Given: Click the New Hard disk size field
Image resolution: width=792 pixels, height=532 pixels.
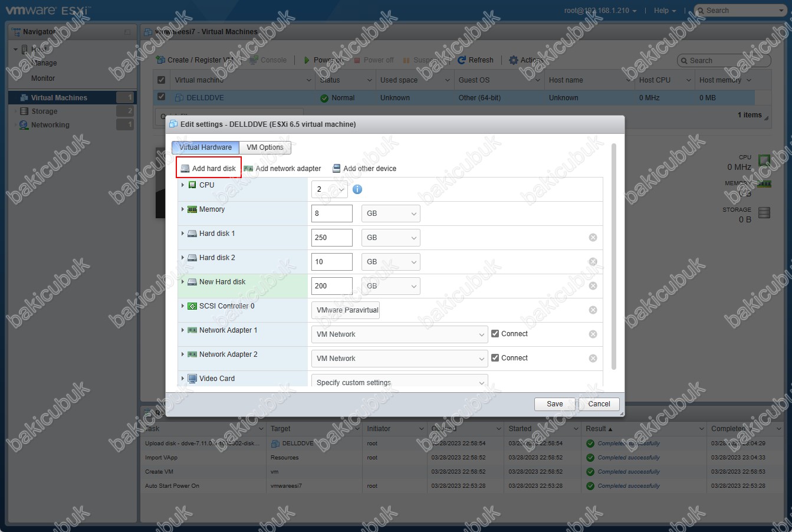Looking at the screenshot, I should coord(332,286).
